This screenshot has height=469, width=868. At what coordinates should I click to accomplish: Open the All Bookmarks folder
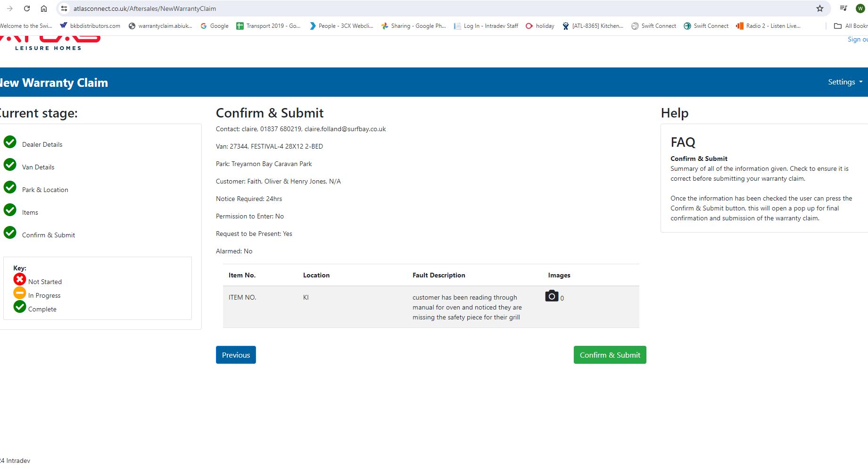[x=851, y=26]
